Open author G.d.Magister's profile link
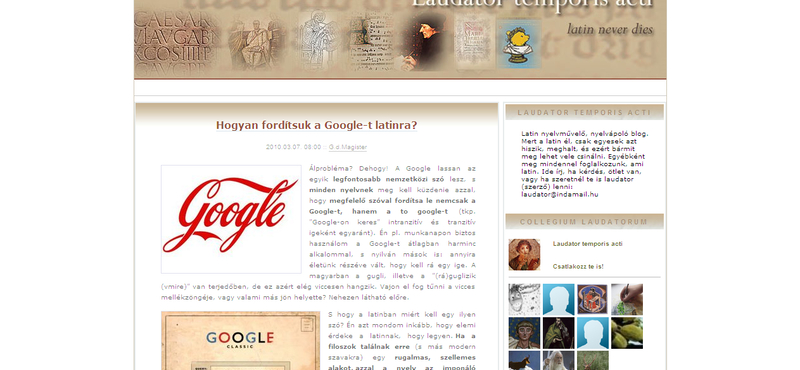 pyautogui.click(x=347, y=147)
